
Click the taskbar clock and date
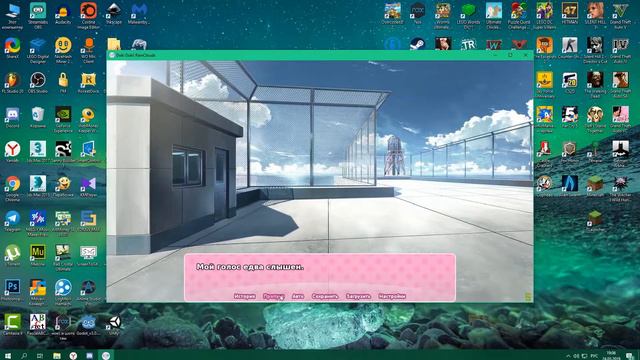click(x=611, y=356)
